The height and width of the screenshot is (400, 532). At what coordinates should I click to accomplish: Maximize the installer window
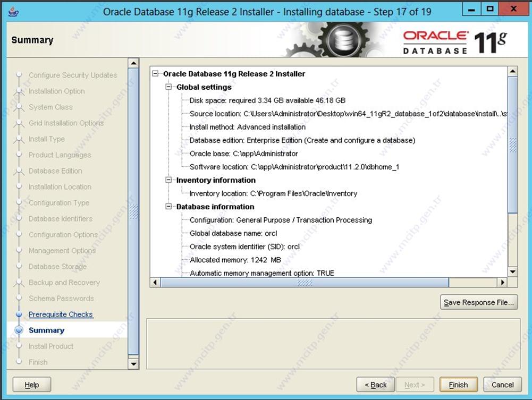490,9
